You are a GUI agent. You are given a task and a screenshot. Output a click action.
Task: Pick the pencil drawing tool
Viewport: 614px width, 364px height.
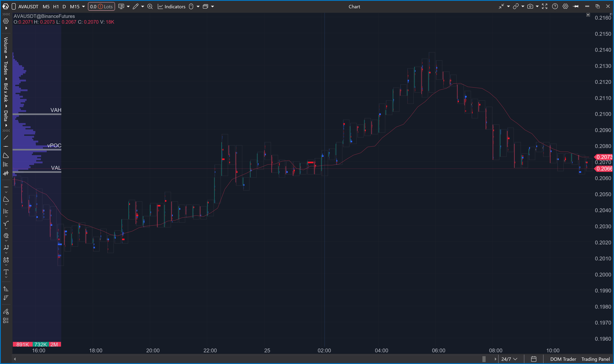pos(136,7)
